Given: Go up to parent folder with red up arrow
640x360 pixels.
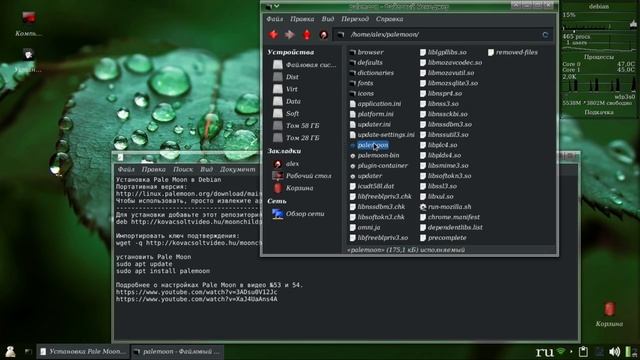Looking at the screenshot, I should (307, 35).
